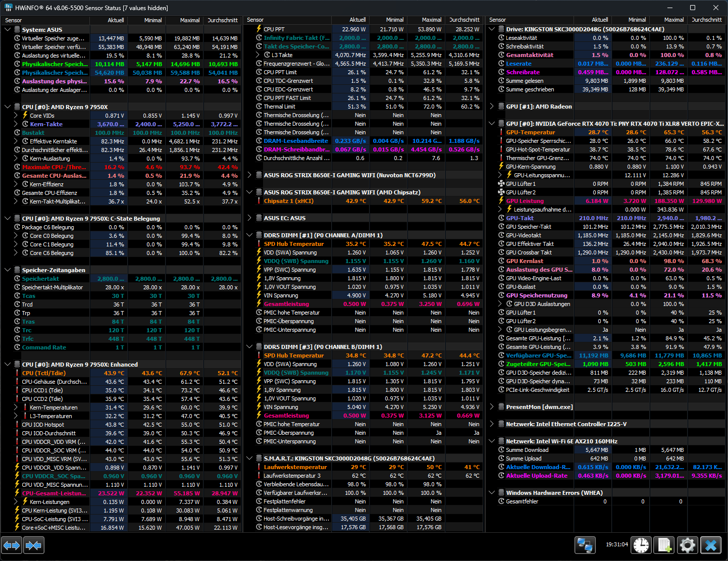Expand the Kern-Temperaturen sub-item arrow
The image size is (728, 561).
[x=16, y=407]
